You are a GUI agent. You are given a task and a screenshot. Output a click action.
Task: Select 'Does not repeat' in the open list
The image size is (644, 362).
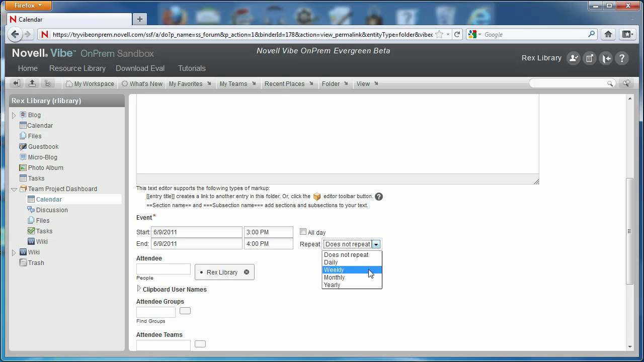pyautogui.click(x=352, y=255)
